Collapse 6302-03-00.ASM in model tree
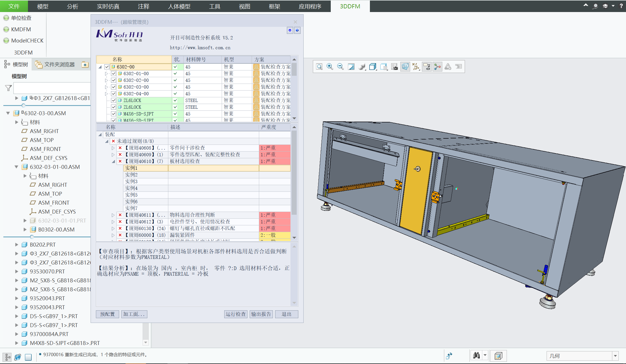 pyautogui.click(x=8, y=113)
